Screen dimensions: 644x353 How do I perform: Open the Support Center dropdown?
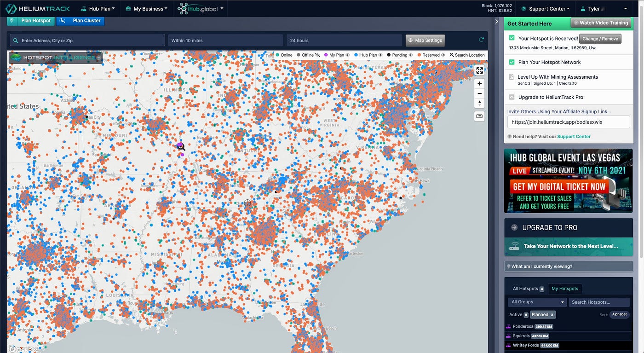tap(546, 9)
